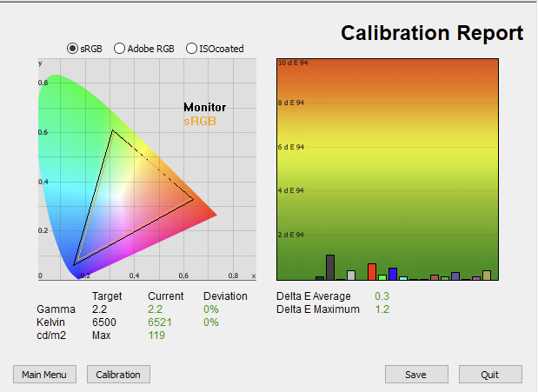Click the black Monitor legend label

[x=205, y=107]
